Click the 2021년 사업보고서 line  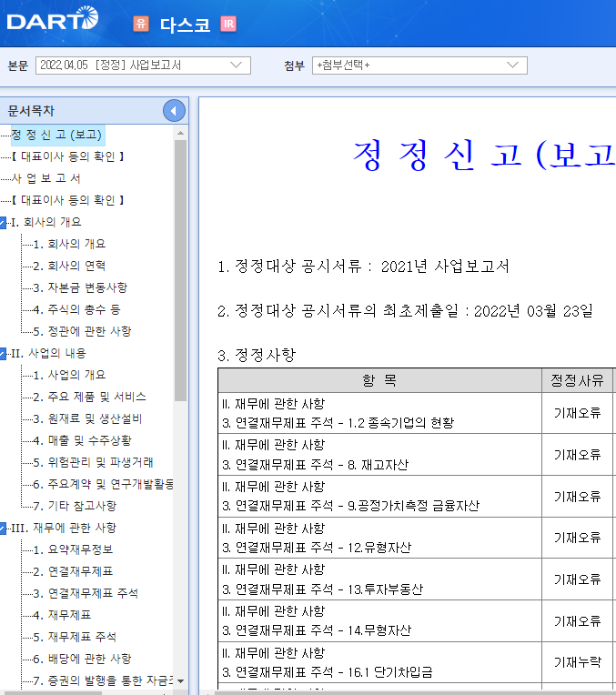click(363, 267)
